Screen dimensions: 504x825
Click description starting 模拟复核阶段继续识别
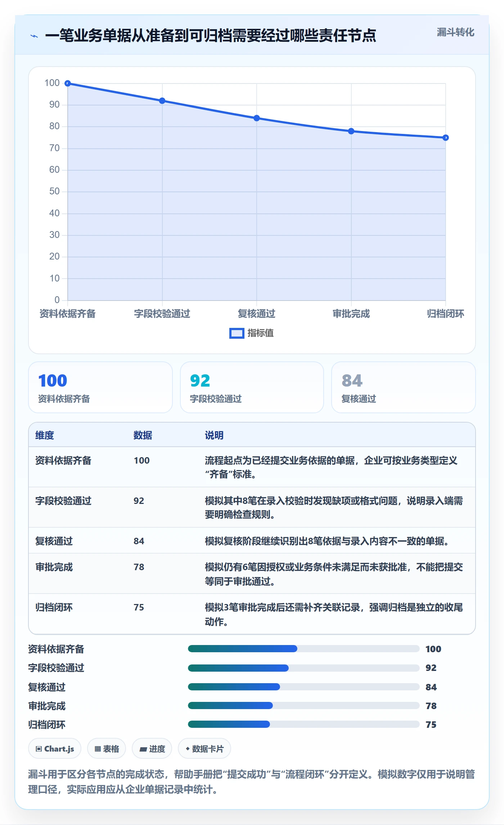(x=327, y=541)
